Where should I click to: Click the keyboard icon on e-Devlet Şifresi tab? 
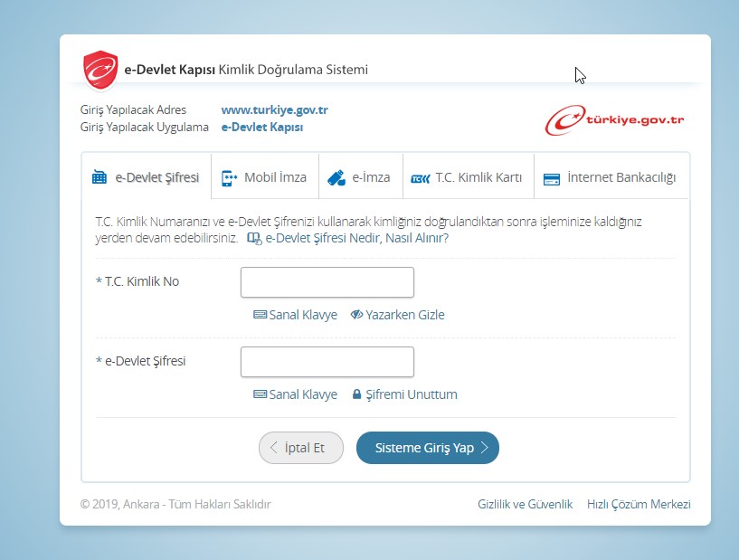point(99,178)
